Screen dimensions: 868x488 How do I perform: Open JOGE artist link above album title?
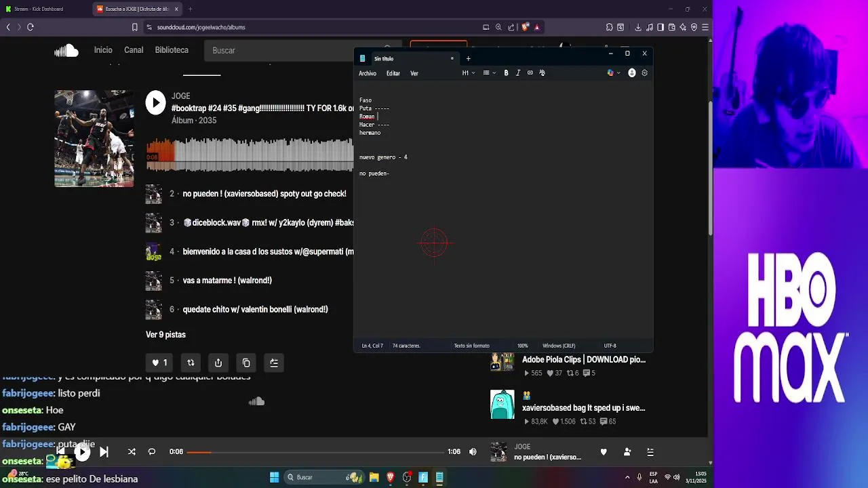click(x=180, y=96)
